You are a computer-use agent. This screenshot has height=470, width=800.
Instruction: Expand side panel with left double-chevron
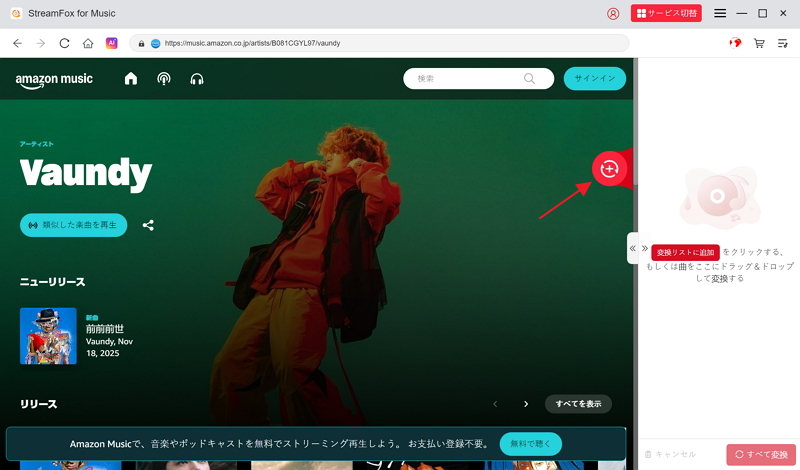click(x=633, y=249)
